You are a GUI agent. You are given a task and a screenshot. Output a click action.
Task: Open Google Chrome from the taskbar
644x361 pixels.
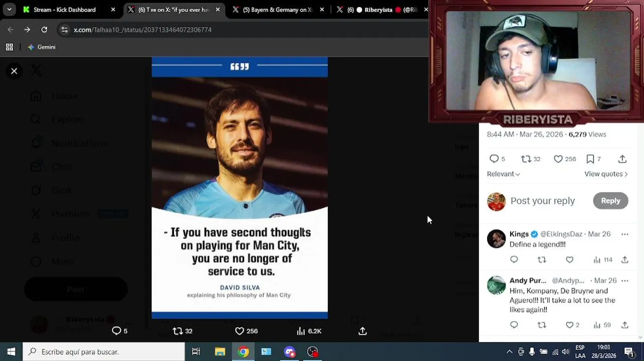tap(243, 351)
